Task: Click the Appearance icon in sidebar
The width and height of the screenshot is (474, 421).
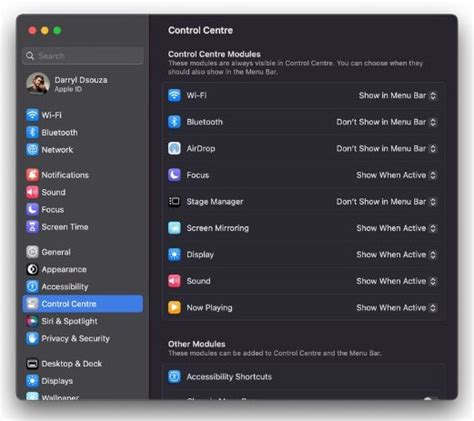Action: pos(32,269)
